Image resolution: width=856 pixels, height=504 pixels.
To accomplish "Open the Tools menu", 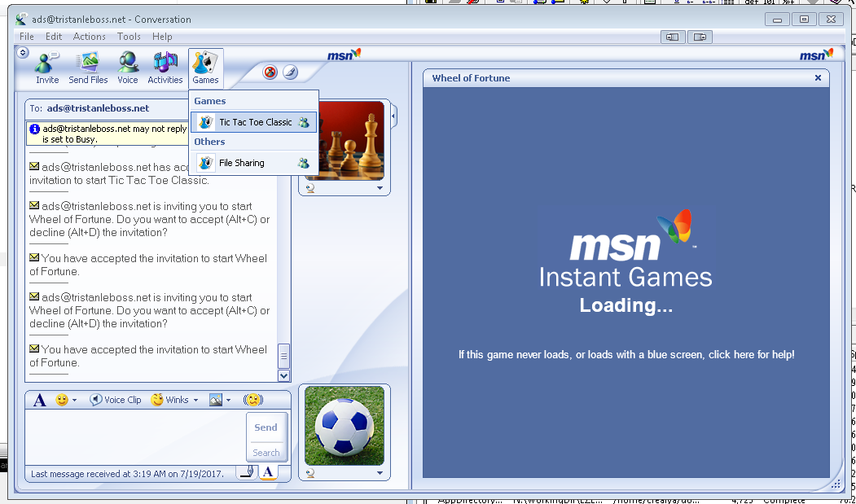I will click(129, 37).
